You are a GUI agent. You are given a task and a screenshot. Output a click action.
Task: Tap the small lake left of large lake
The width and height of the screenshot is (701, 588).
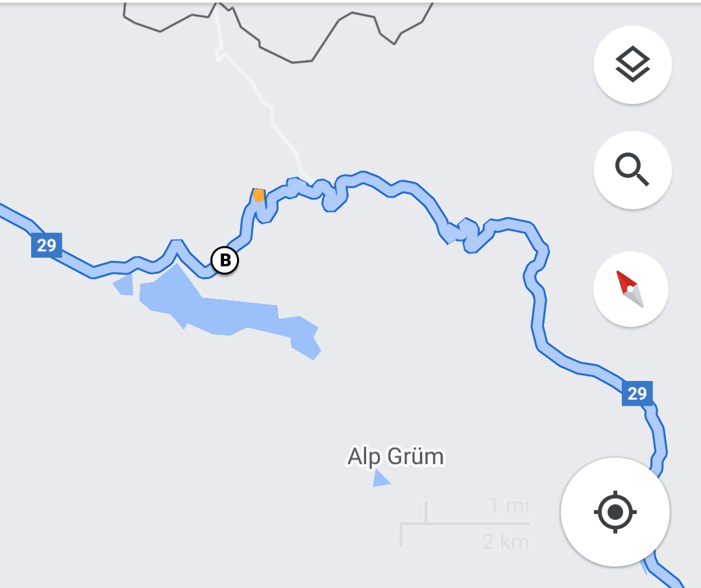[x=124, y=286]
